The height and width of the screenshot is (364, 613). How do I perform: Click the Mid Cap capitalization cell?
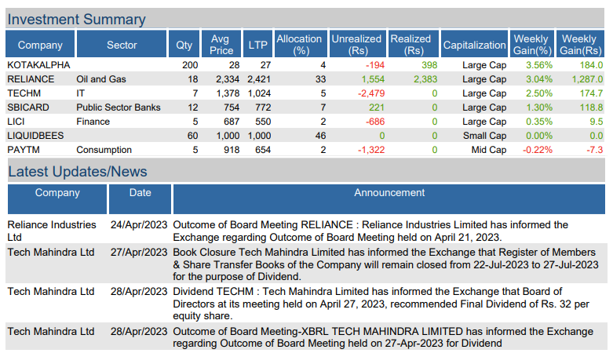coord(489,150)
